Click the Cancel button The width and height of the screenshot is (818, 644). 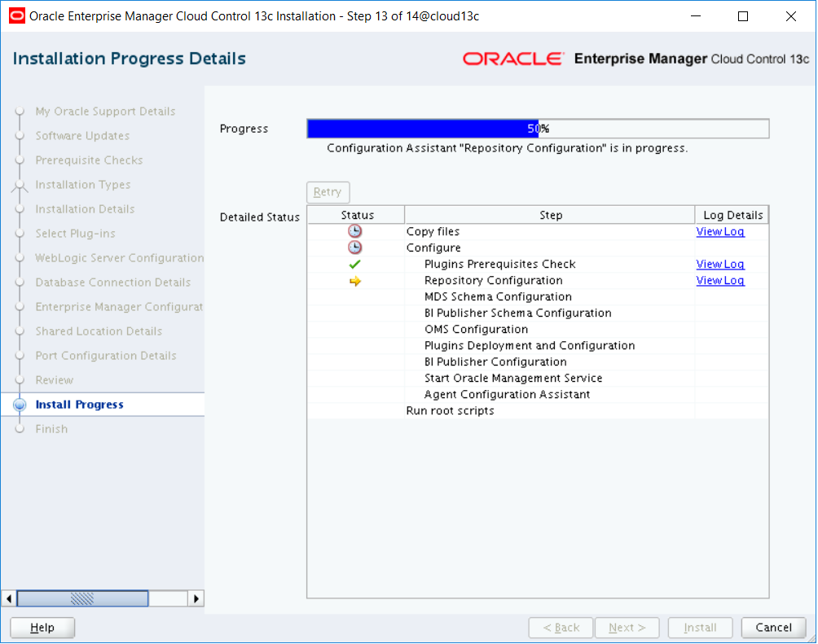click(773, 628)
